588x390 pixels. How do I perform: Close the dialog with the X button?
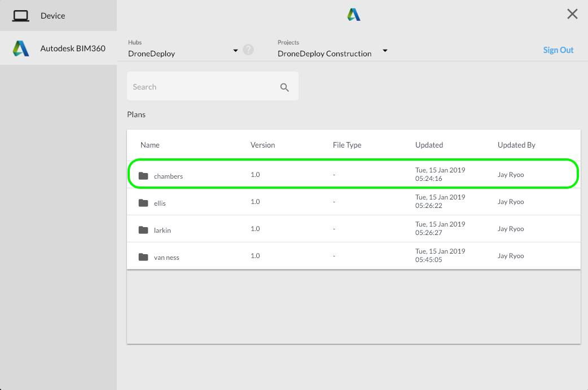572,14
